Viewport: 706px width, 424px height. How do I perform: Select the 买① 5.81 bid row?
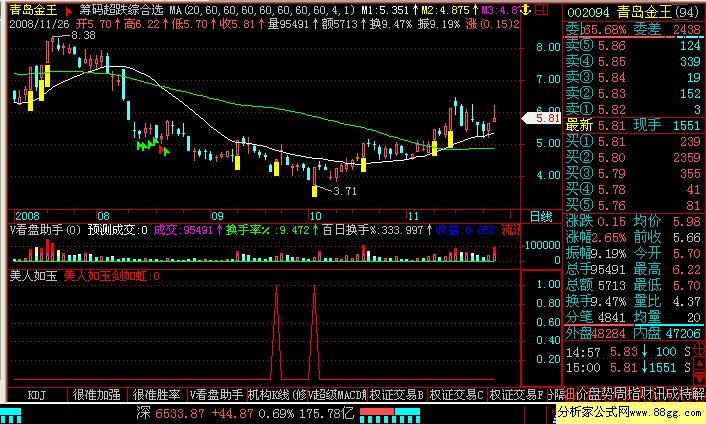(x=633, y=141)
